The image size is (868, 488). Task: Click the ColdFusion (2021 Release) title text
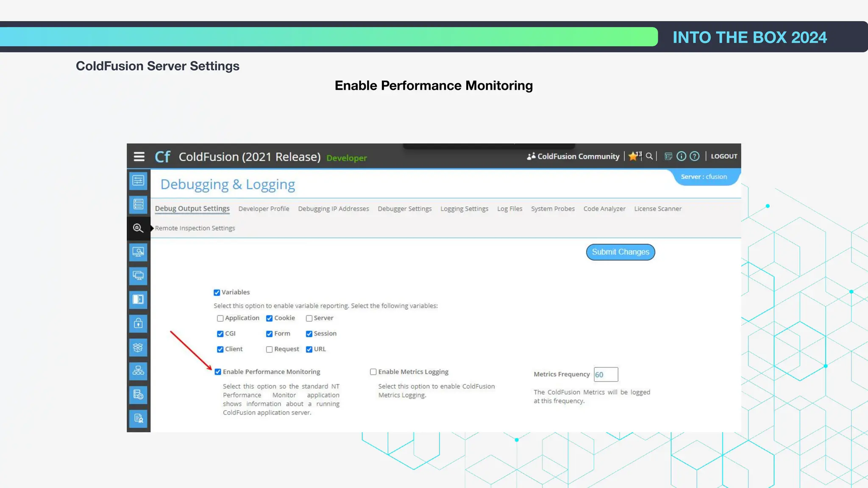tap(250, 157)
